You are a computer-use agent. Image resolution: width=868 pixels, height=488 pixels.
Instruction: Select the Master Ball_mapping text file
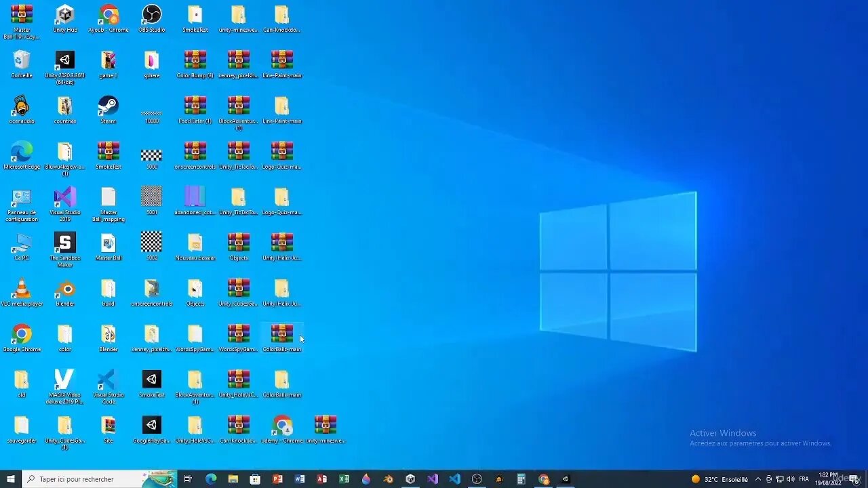point(108,204)
